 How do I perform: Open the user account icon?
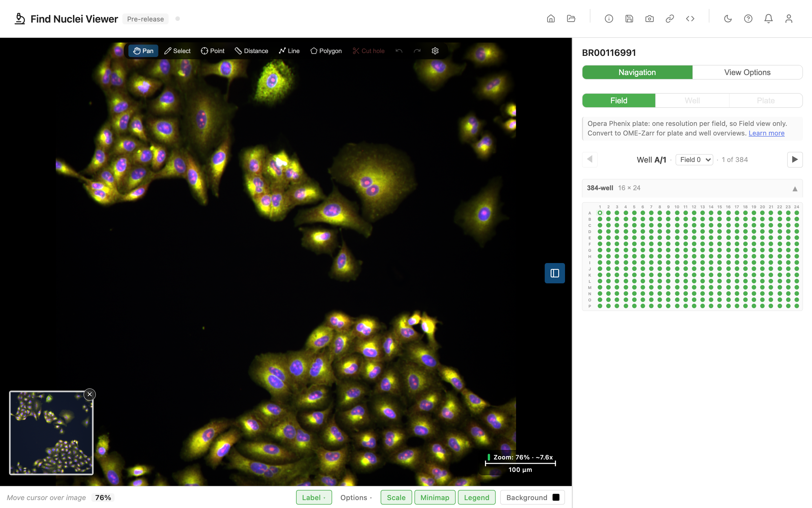789,19
